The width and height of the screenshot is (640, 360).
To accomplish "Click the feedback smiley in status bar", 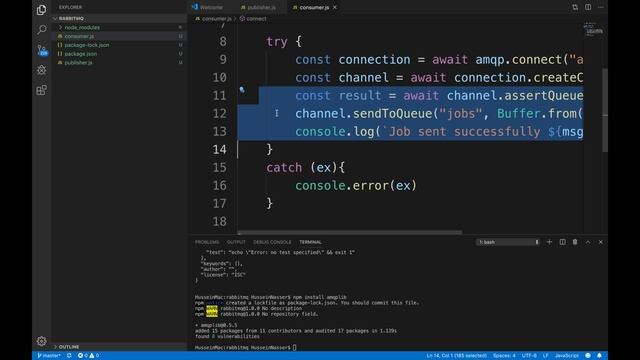I will click(588, 356).
